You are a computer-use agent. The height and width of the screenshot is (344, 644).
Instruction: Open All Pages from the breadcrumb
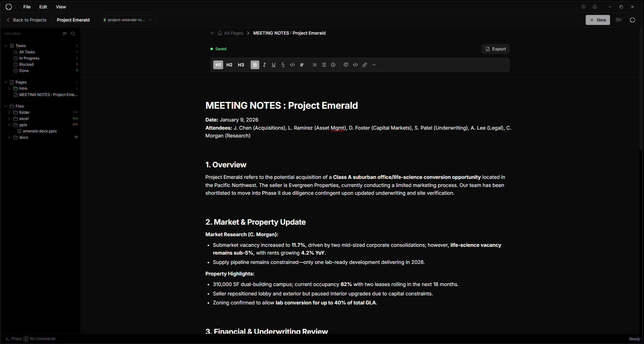pyautogui.click(x=233, y=33)
